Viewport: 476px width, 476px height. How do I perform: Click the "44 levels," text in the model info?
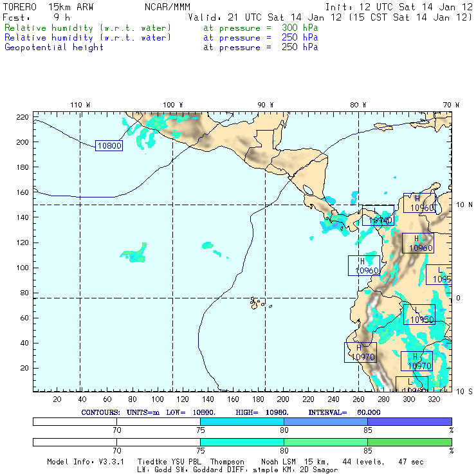pos(363,462)
